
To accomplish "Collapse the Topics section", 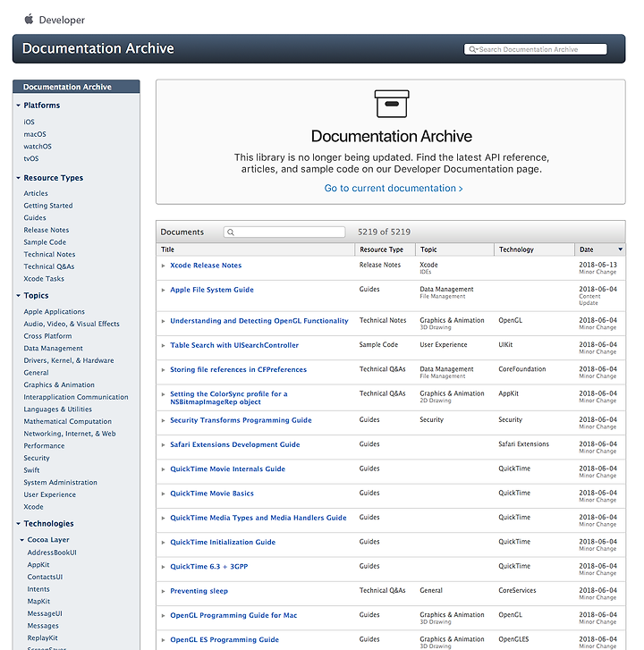I will click(x=18, y=296).
